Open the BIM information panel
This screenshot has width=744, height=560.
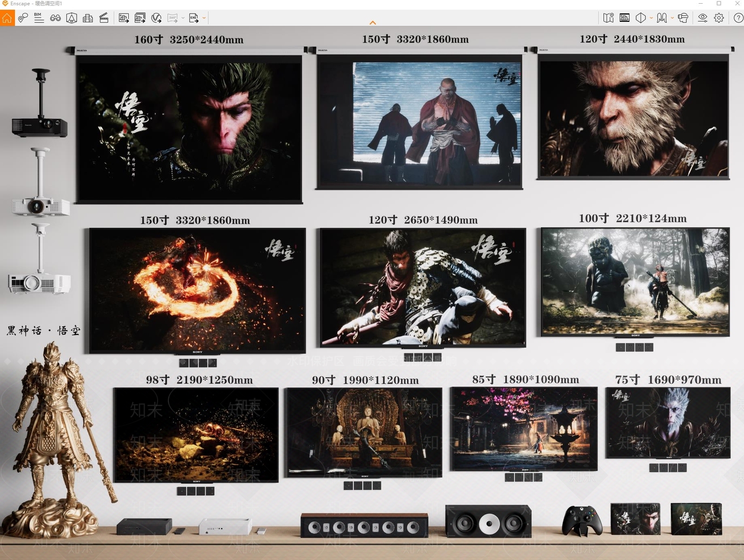click(39, 18)
